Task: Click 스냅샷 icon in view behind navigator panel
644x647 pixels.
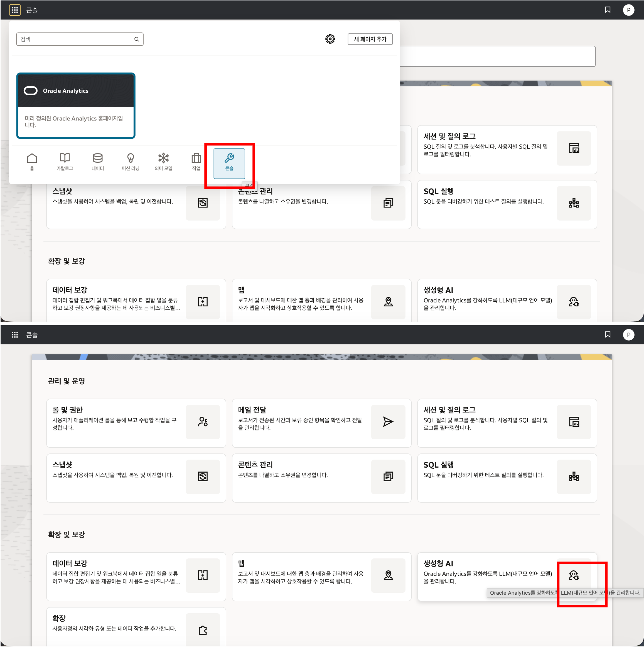Action: click(x=203, y=203)
